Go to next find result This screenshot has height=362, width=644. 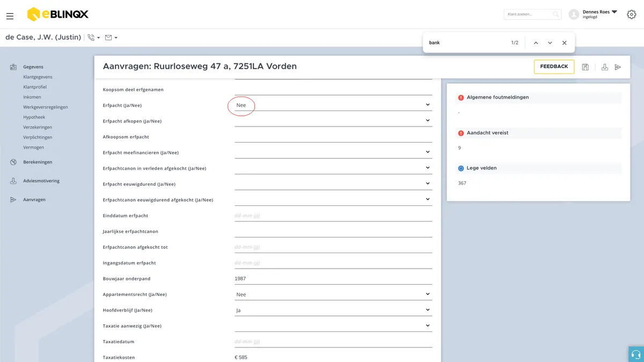pos(550,43)
